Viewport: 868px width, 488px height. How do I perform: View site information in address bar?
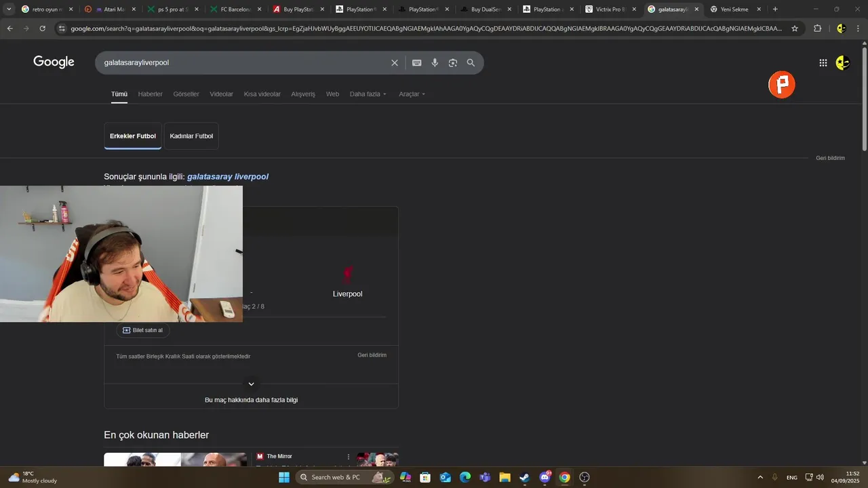[x=62, y=28]
